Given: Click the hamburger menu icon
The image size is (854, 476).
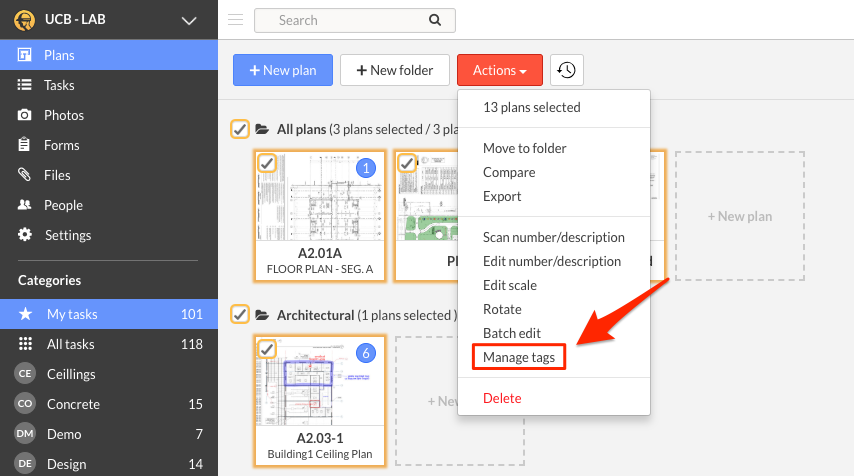Looking at the screenshot, I should tap(236, 19).
